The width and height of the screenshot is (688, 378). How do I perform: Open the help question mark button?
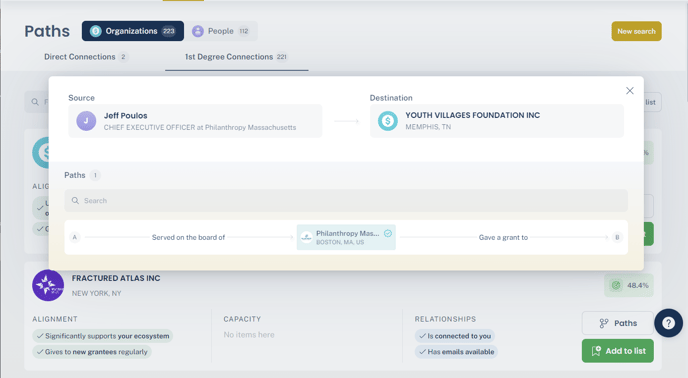pyautogui.click(x=668, y=323)
